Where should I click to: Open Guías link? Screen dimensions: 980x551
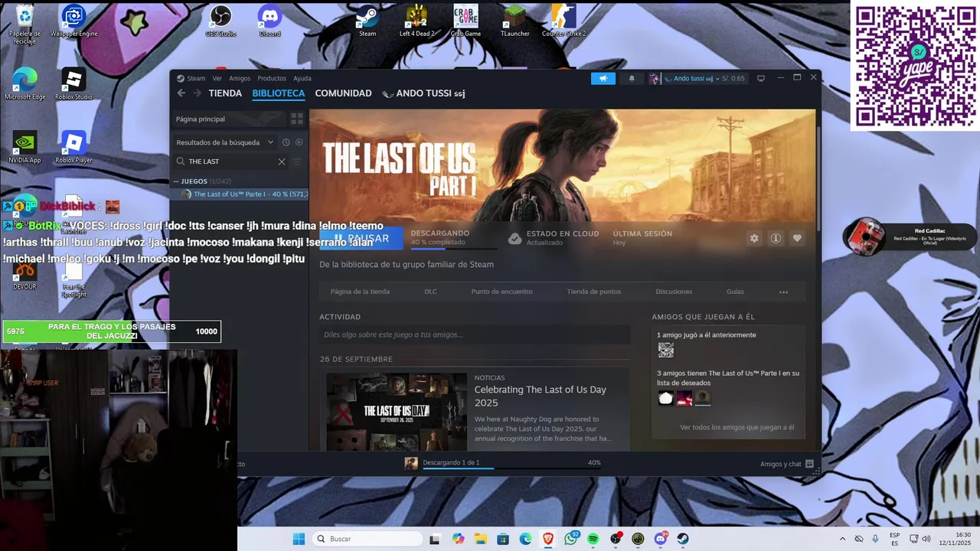[x=735, y=292]
